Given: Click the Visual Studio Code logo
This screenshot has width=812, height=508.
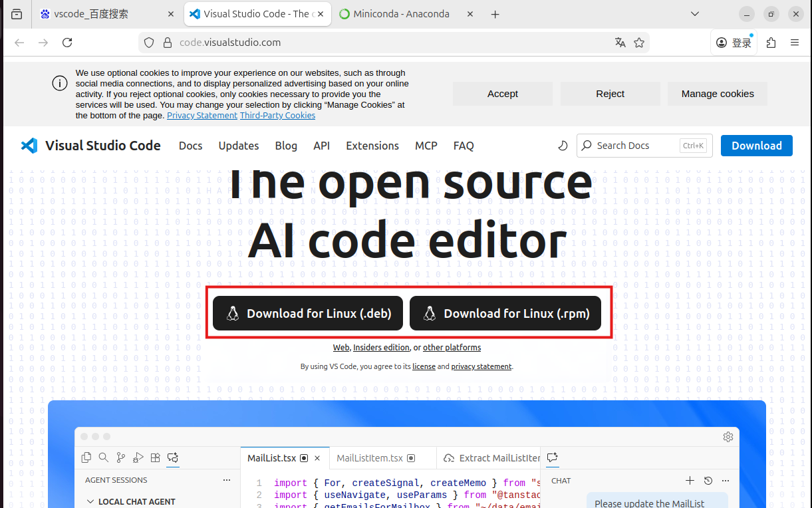Looking at the screenshot, I should click(29, 146).
